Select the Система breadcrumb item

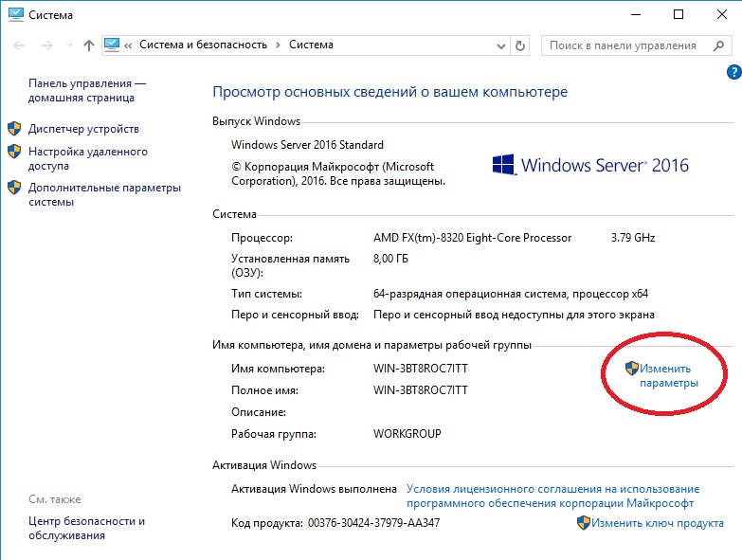(311, 45)
